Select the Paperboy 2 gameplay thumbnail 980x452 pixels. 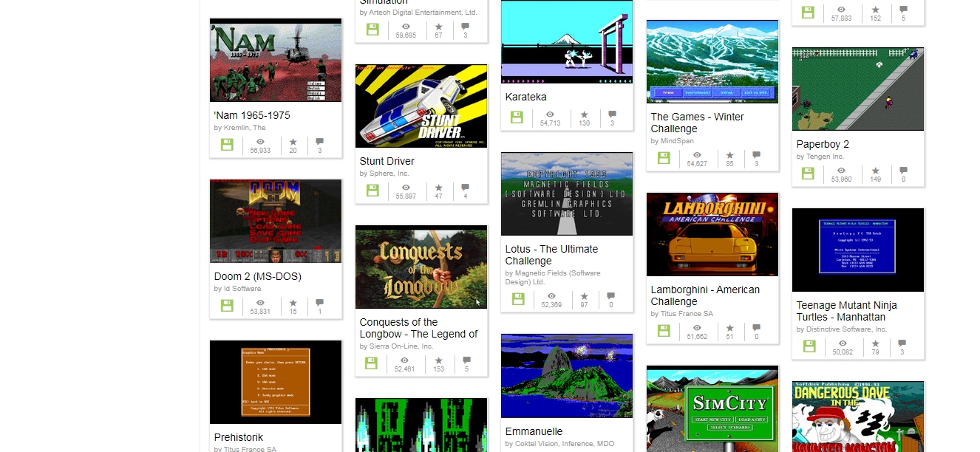[858, 89]
